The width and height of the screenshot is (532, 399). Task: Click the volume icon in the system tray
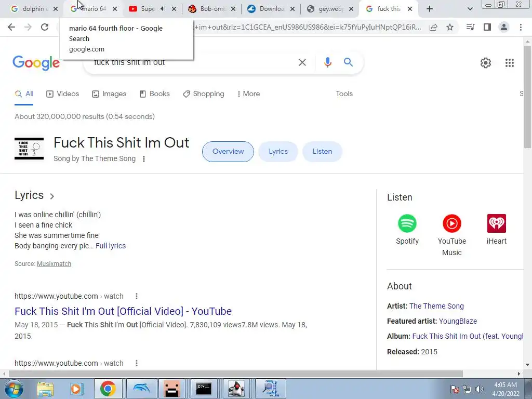coord(480,389)
